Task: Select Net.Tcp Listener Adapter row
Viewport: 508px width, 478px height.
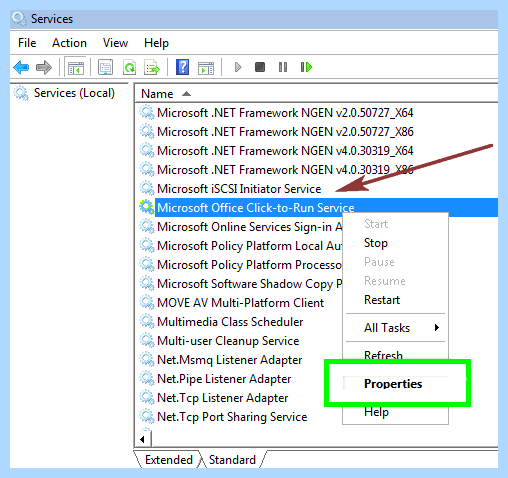Action: point(222,398)
